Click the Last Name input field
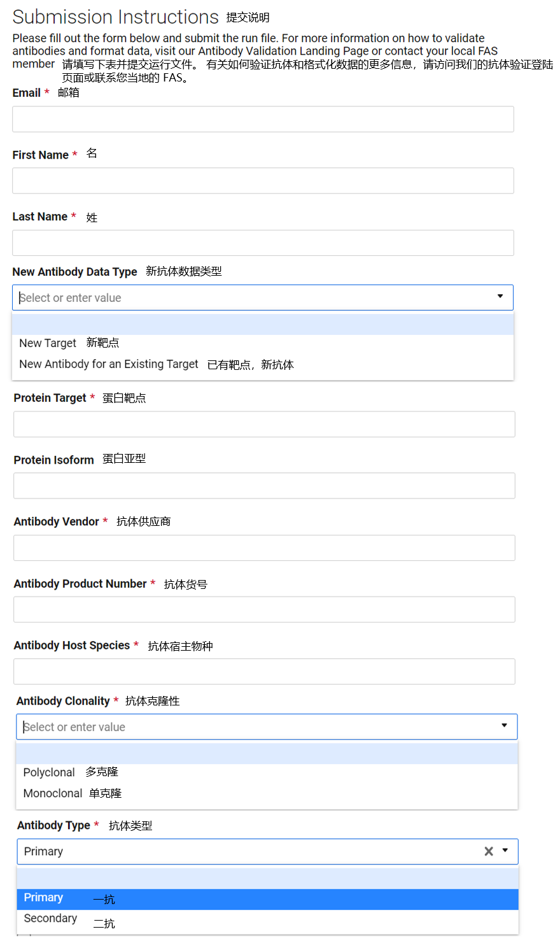Viewport: 560px width, 948px height. 263,243
